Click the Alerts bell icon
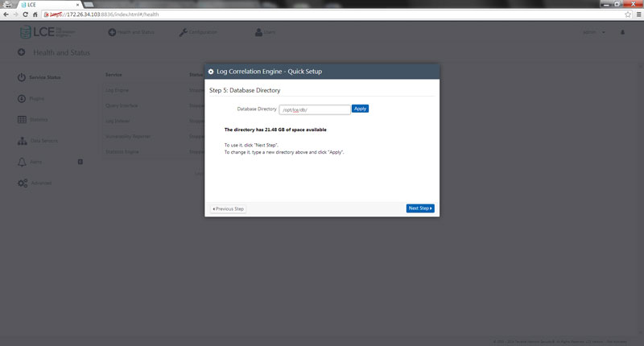Image resolution: width=644 pixels, height=346 pixels. point(22,162)
